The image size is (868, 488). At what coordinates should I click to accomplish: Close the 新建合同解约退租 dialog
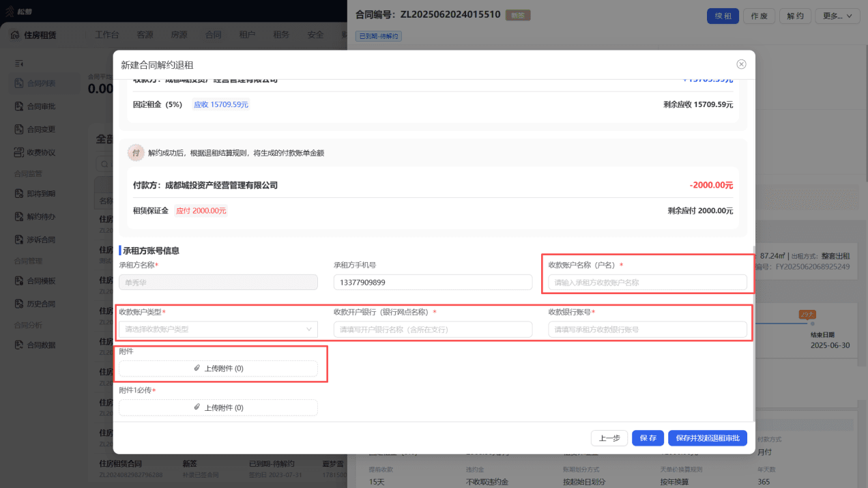741,64
